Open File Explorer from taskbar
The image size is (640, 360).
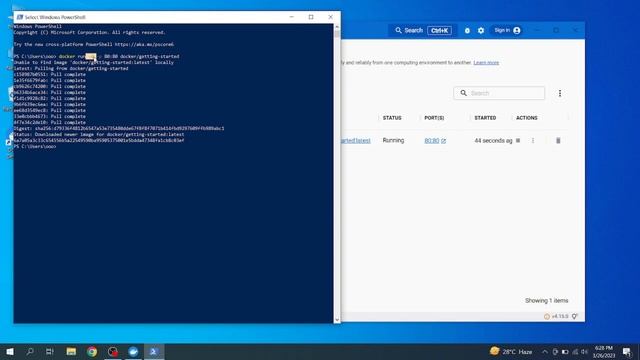pyautogui.click(x=71, y=351)
